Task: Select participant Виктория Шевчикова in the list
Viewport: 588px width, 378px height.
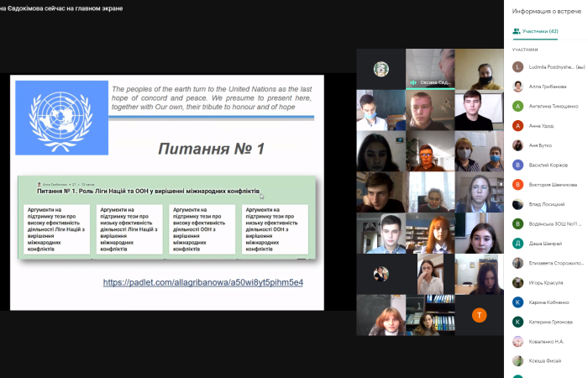Action: (x=552, y=185)
